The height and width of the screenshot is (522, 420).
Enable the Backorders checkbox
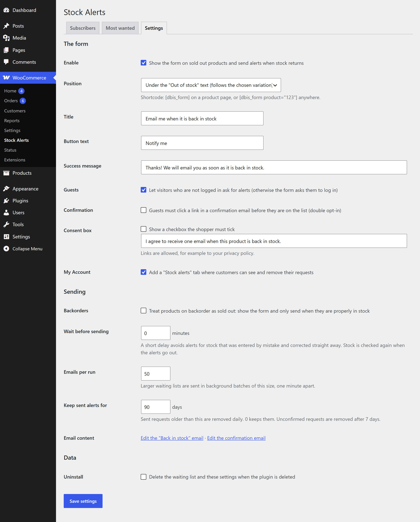[x=143, y=311]
